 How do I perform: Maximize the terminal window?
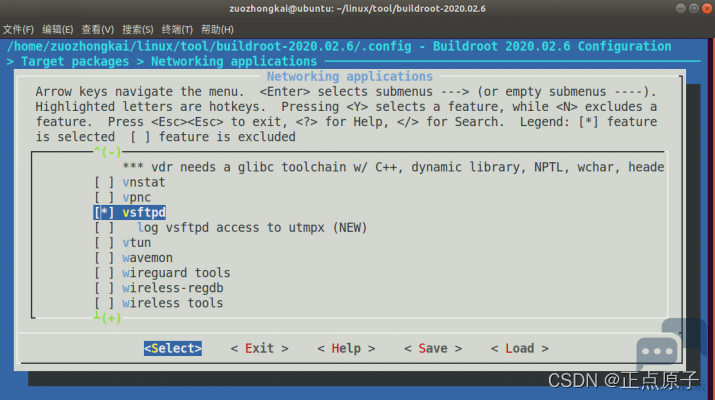tap(694, 8)
